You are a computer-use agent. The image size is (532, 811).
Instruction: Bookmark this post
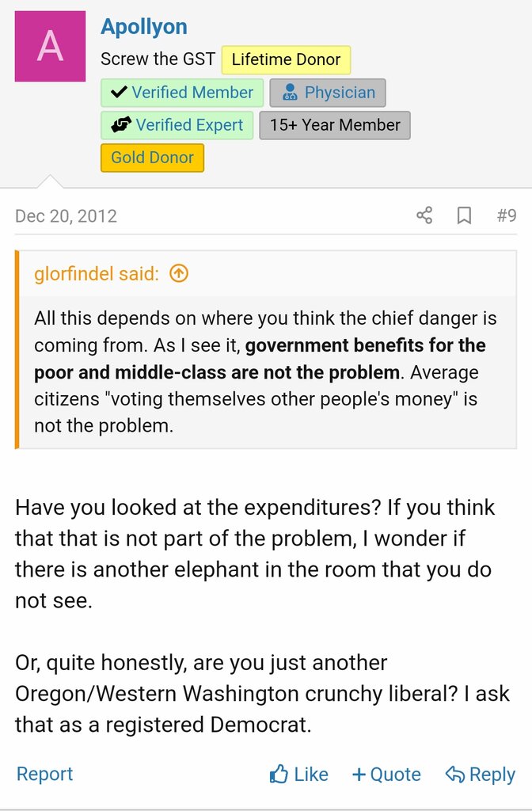point(465,215)
